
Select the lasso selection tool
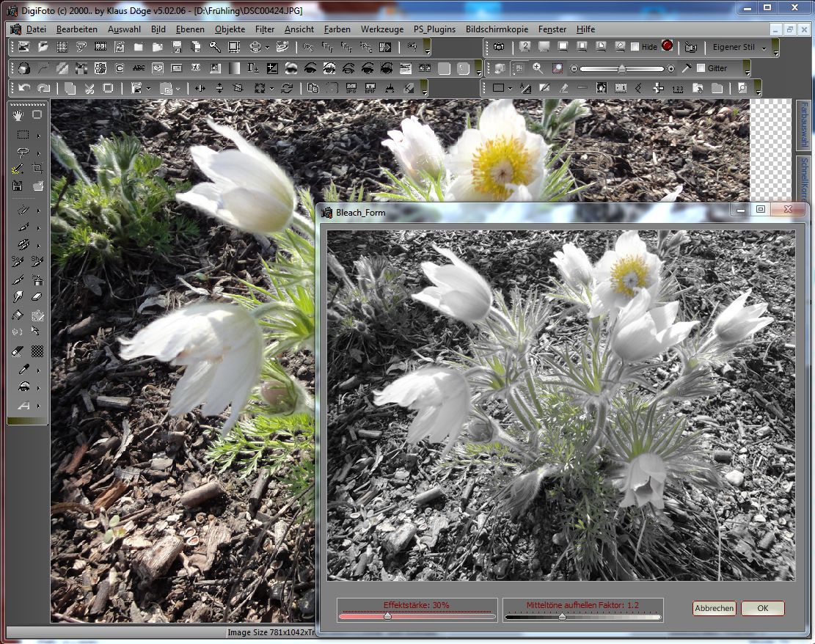tap(23, 152)
